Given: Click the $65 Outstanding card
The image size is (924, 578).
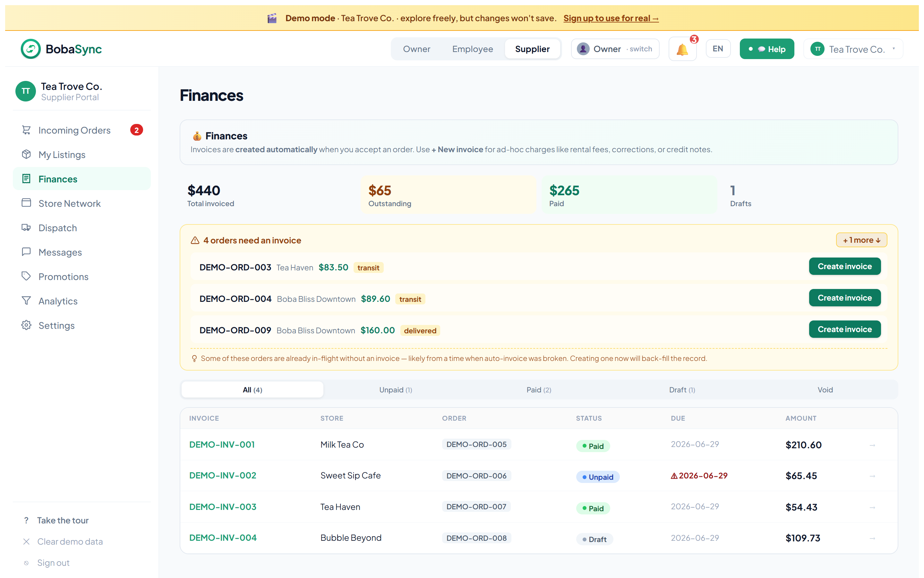Looking at the screenshot, I should [449, 195].
